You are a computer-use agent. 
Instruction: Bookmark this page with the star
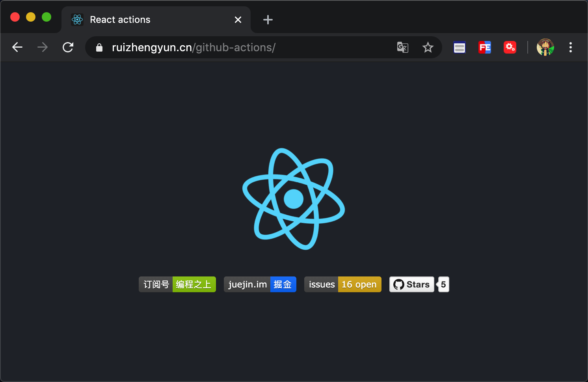tap(428, 48)
